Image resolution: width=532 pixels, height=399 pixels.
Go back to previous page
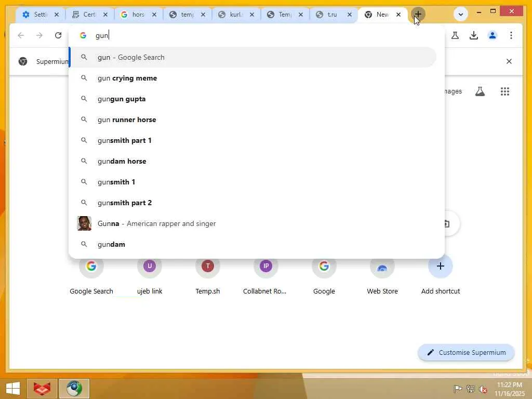pyautogui.click(x=21, y=35)
